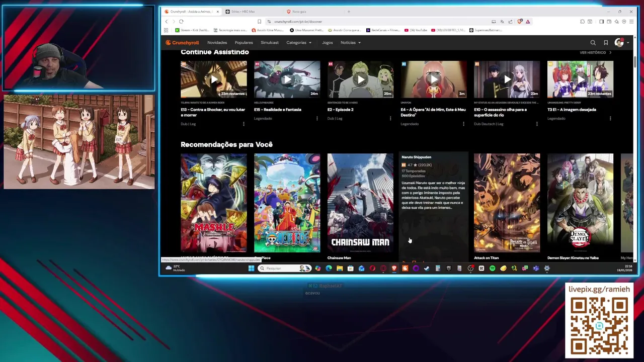Open the Attack on Titan poster
Viewport: 644px width, 362px height.
(507, 203)
